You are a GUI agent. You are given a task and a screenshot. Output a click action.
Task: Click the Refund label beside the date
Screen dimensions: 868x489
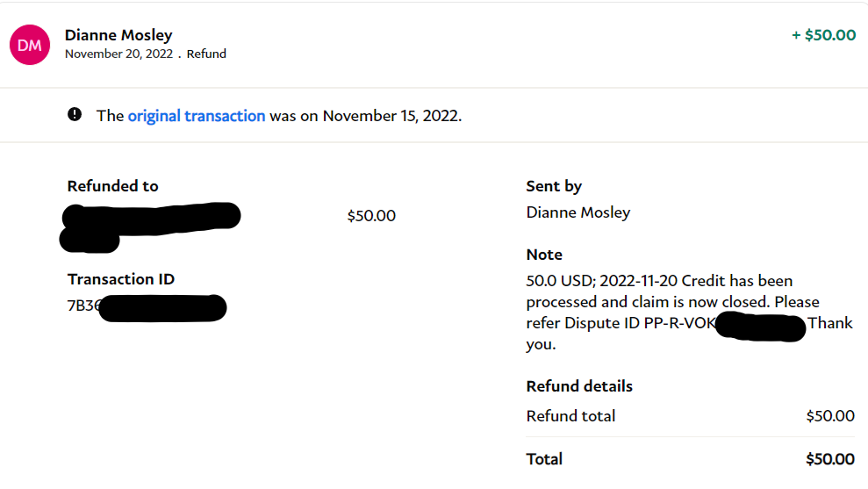tap(206, 54)
